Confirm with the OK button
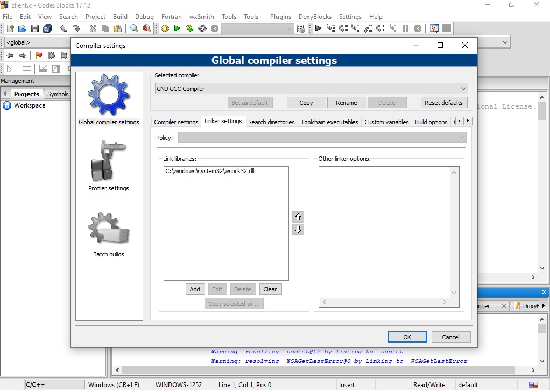Screen dimensions: 550x392 pos(407,337)
